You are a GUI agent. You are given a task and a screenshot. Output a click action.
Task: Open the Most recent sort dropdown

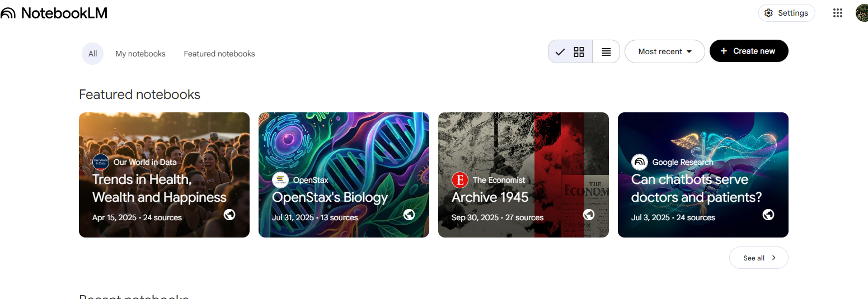[664, 51]
